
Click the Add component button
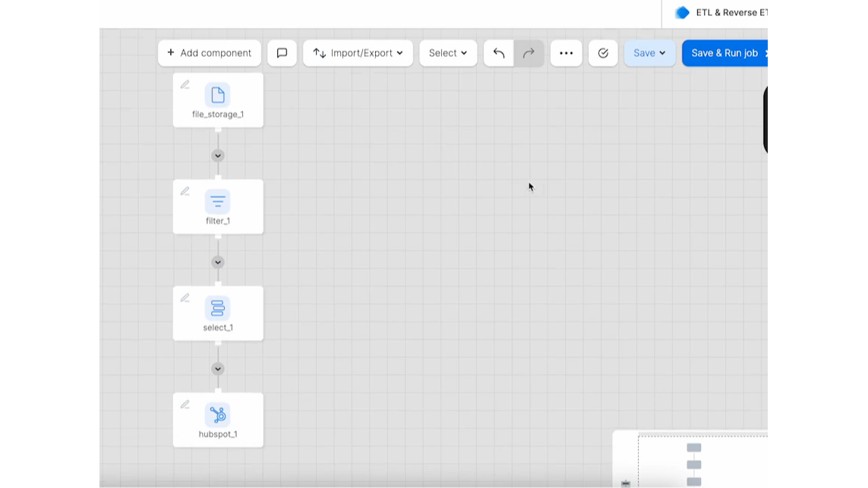[210, 53]
